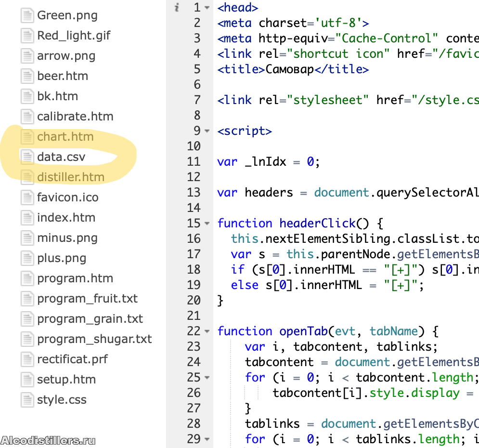
Task: Click the calibrate.htm file icon
Action: (27, 117)
